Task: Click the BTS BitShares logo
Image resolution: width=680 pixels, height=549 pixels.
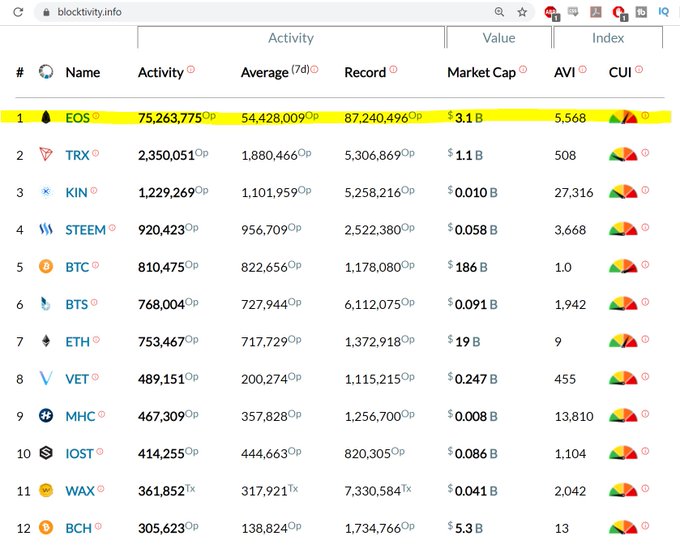Action: pos(46,304)
